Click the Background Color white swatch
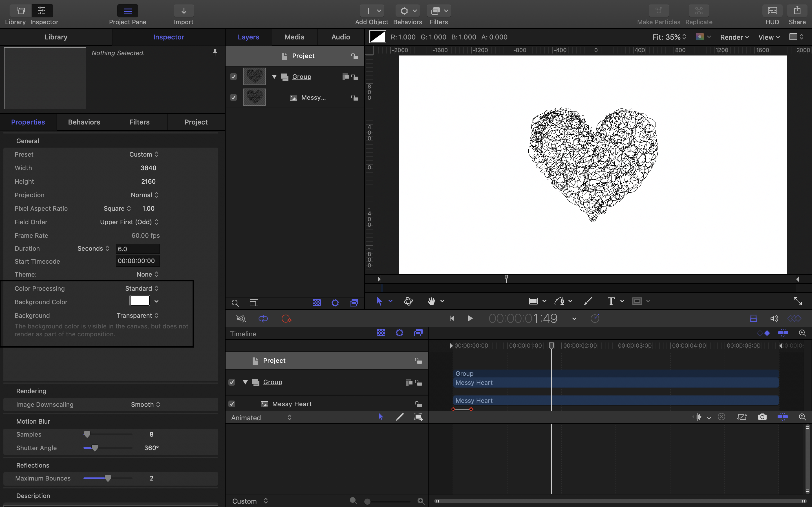This screenshot has width=812, height=507. [140, 301]
